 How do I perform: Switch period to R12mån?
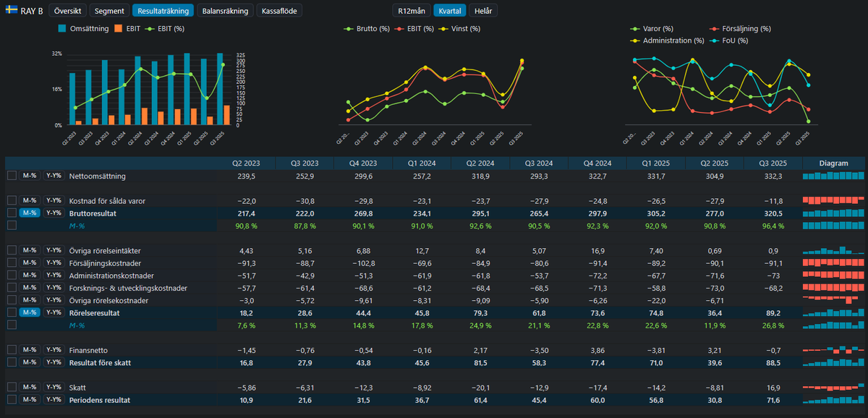(411, 11)
